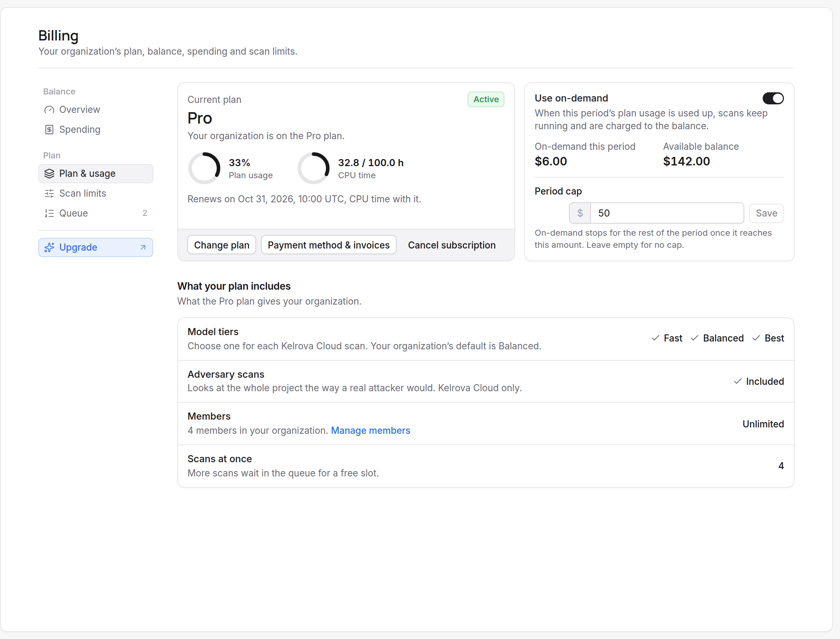Click the Model tiers row title
The image size is (840, 639).
coord(213,332)
